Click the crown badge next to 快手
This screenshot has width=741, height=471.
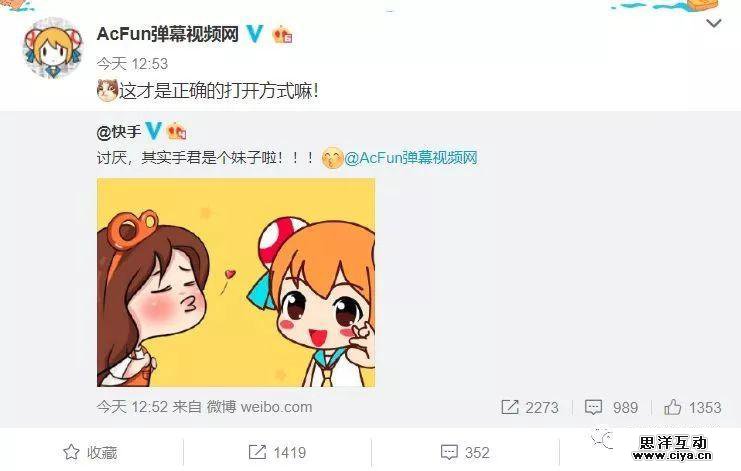coord(176,131)
